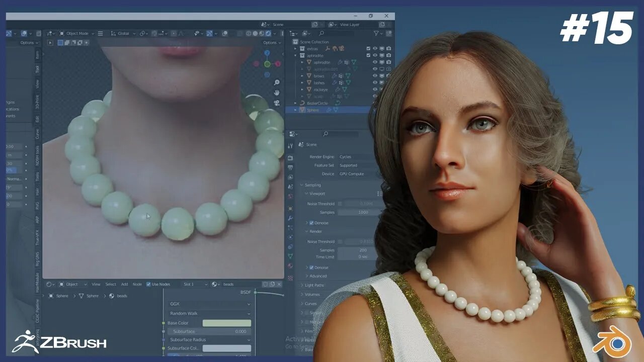
Task: Hide the lashes object with eye icon
Action: pos(375,82)
